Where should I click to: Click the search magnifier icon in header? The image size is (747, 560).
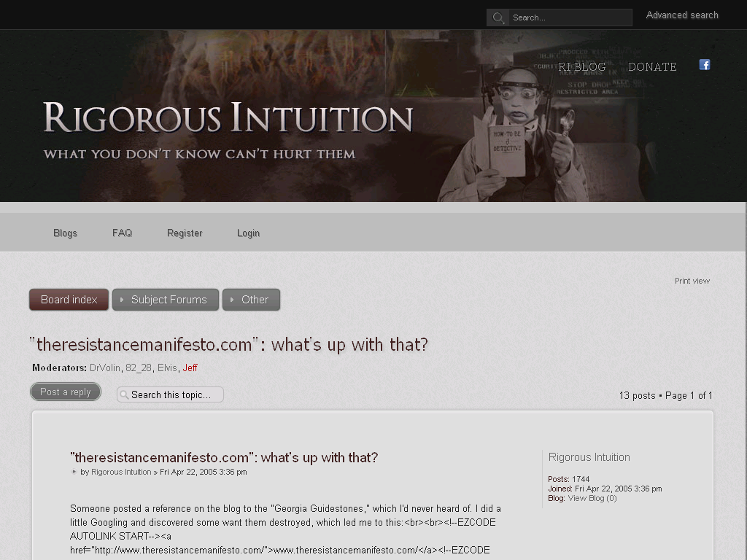click(x=498, y=17)
